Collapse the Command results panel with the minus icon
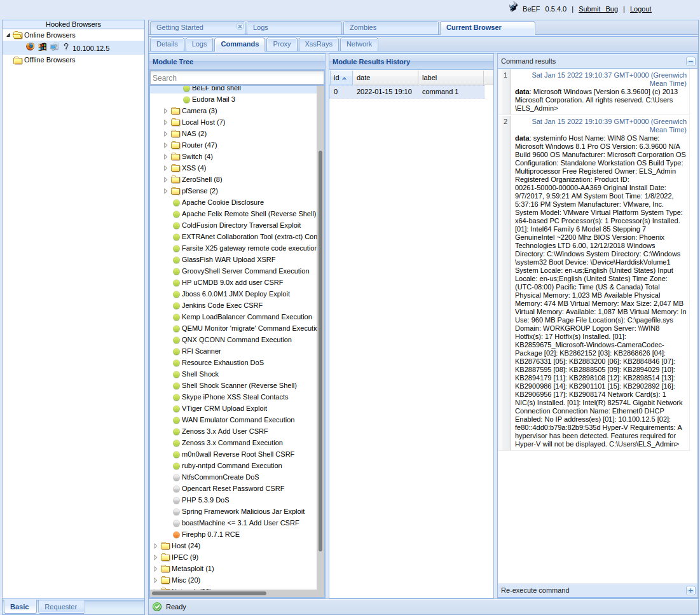Screen dimensions: 700x615 (x=690, y=61)
